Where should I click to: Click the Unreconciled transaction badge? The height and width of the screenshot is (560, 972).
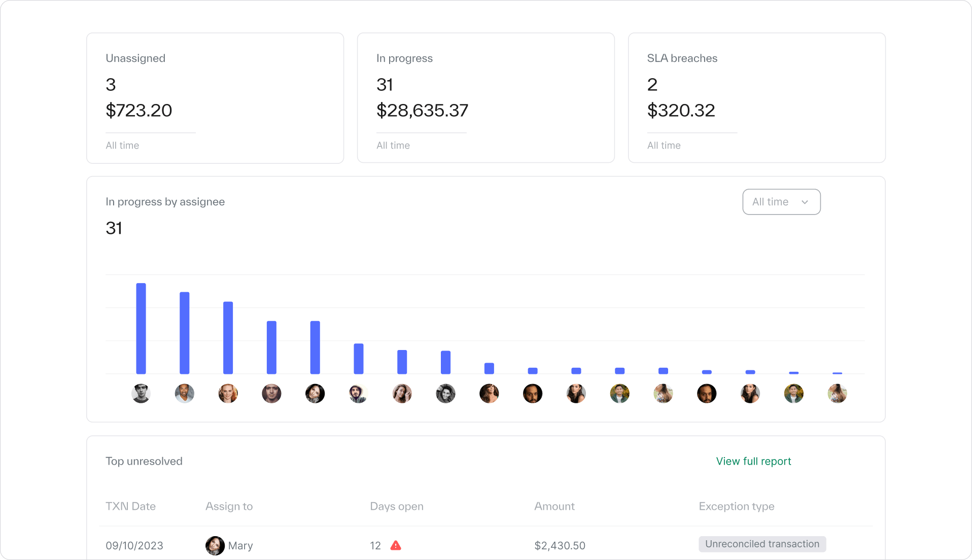[762, 544]
